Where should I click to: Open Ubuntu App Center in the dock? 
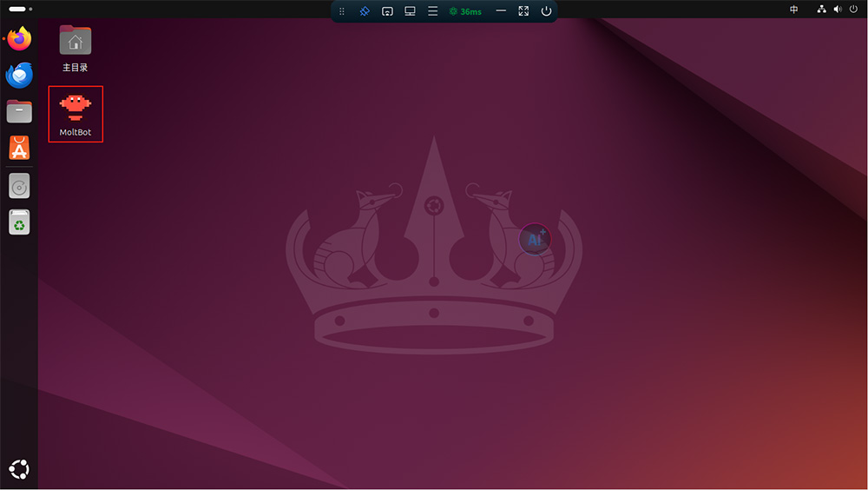click(x=19, y=148)
